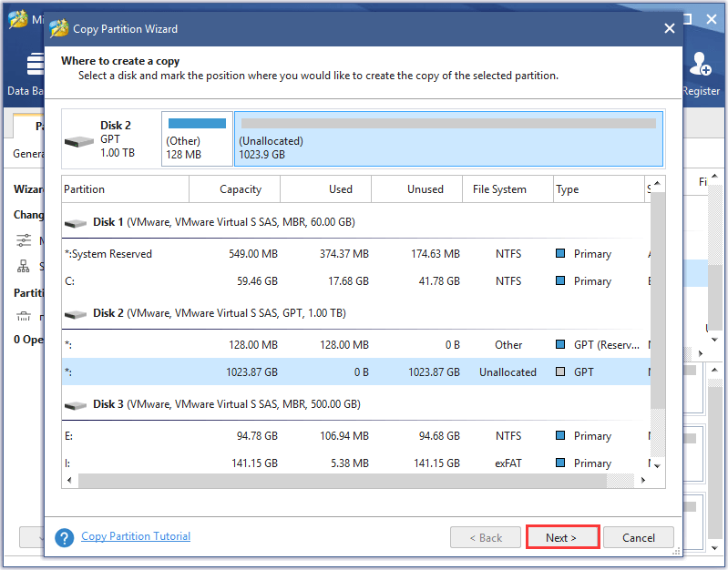
Task: Click the exFAT file system cell
Action: pos(508,463)
